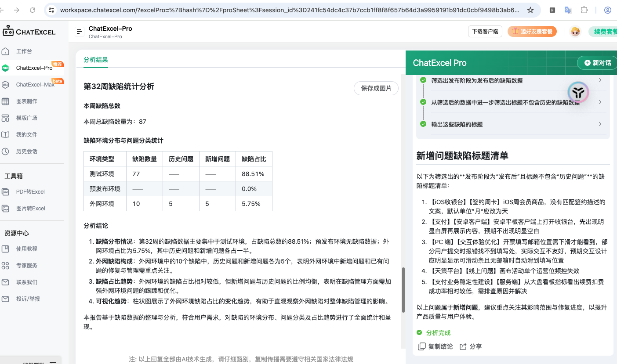The height and width of the screenshot is (364, 617).
Task: Click the 新增问题缺陷标题清单 heading
Action: pyautogui.click(x=462, y=155)
